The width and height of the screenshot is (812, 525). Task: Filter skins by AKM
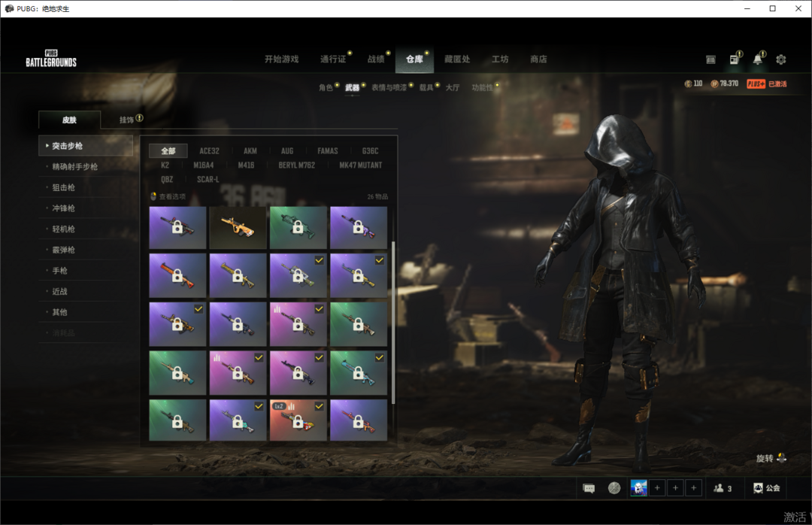250,151
